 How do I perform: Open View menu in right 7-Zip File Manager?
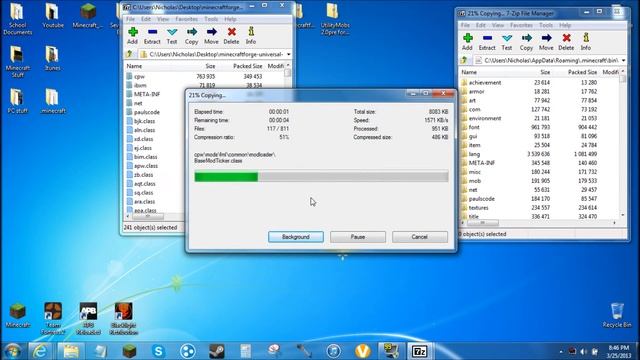click(498, 25)
